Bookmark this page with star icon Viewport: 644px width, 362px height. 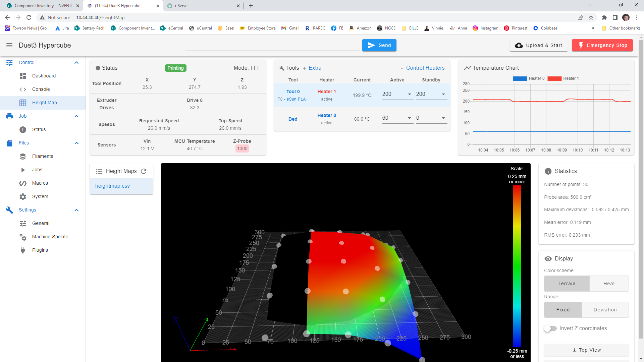[591, 17]
